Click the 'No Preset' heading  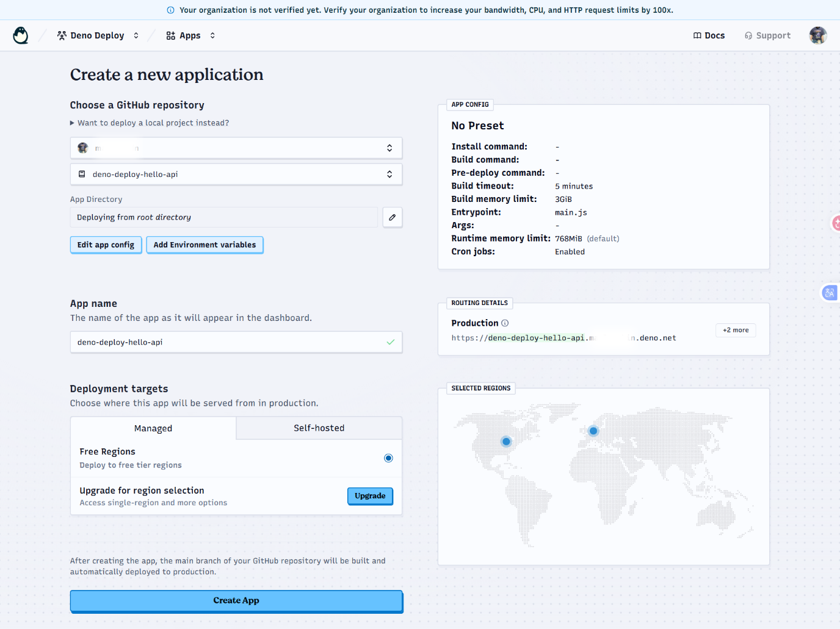(x=477, y=126)
